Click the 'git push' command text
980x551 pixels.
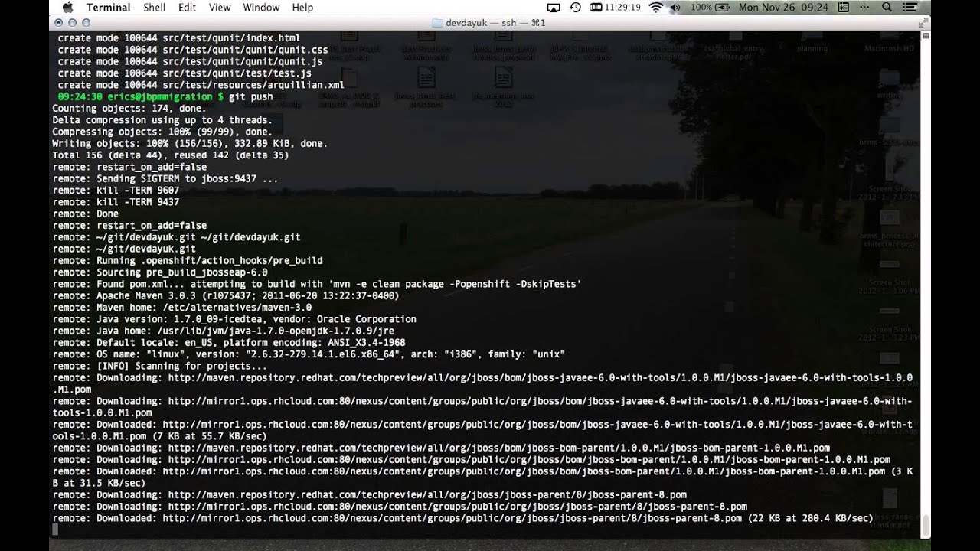click(250, 96)
